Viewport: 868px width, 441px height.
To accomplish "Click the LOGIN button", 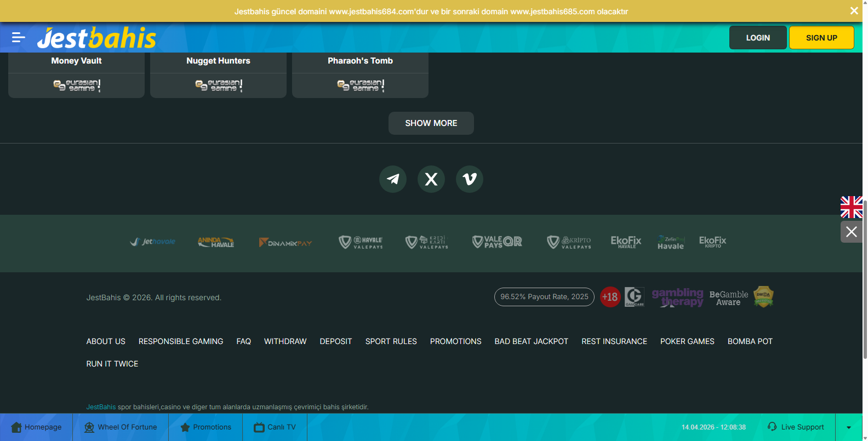I will (x=758, y=38).
